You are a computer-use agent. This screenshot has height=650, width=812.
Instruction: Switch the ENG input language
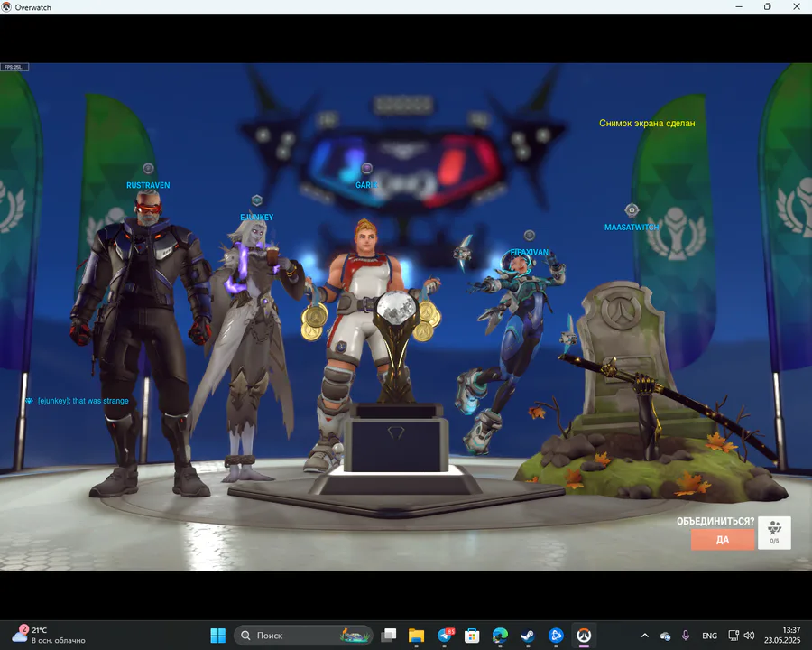[x=709, y=636]
